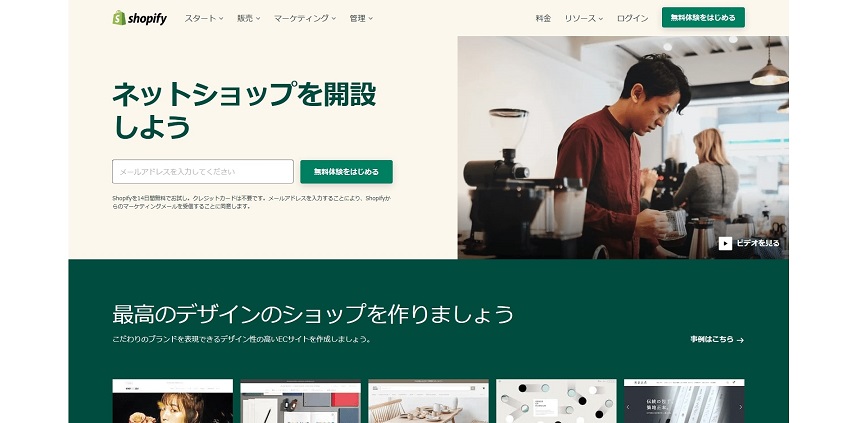Viewport: 857px width, 423px height.
Task: Open the 管理 dropdown menu
Action: point(361,18)
